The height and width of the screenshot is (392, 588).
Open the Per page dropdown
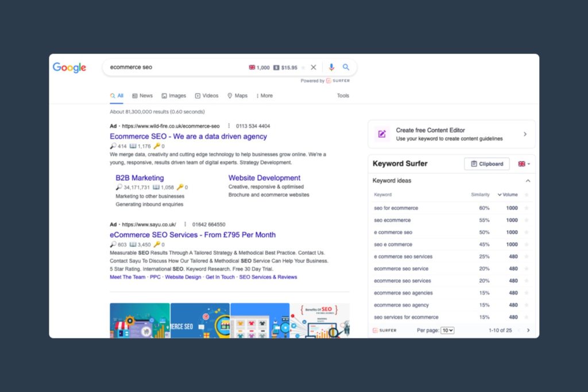[447, 331]
